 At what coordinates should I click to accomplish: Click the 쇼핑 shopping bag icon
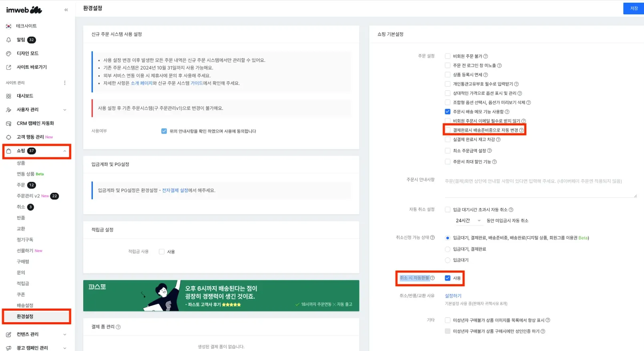(x=8, y=151)
